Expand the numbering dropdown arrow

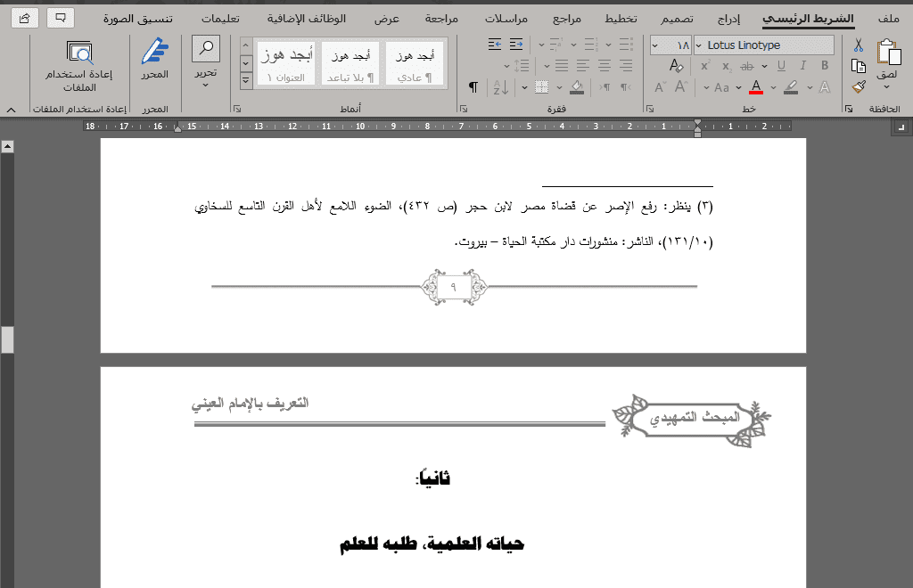pyautogui.click(x=573, y=45)
